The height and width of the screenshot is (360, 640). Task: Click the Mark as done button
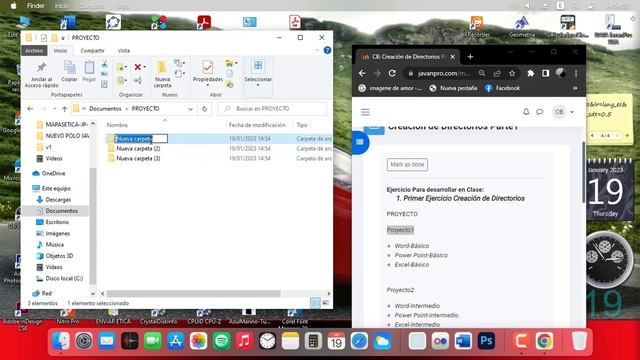(407, 164)
